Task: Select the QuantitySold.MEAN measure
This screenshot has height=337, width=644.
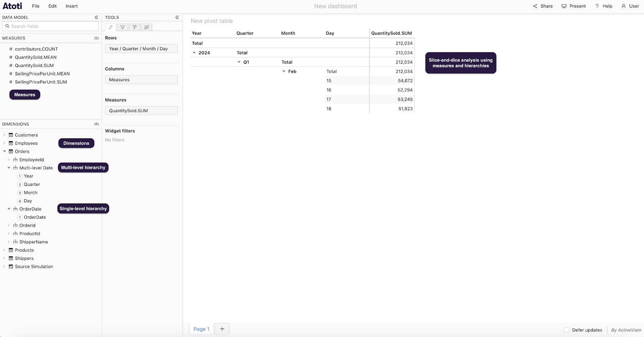Action: pyautogui.click(x=35, y=58)
